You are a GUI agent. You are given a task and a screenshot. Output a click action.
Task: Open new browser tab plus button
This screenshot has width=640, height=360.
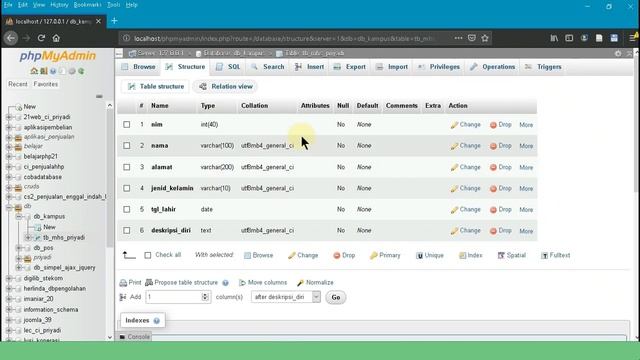(x=114, y=21)
